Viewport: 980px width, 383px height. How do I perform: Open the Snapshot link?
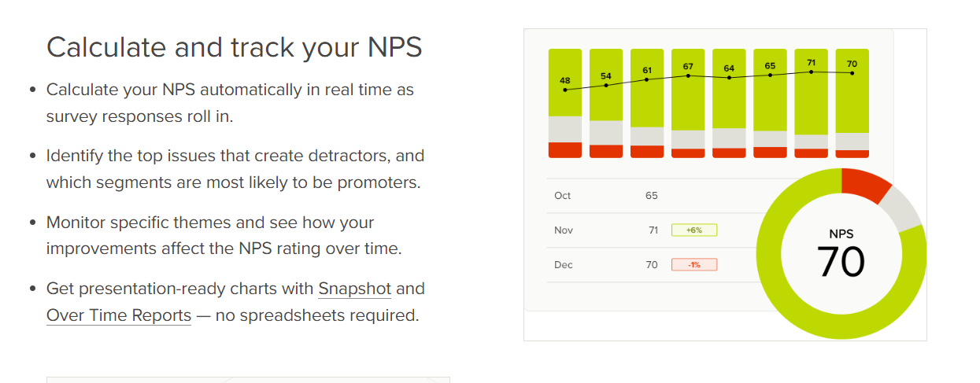[354, 289]
